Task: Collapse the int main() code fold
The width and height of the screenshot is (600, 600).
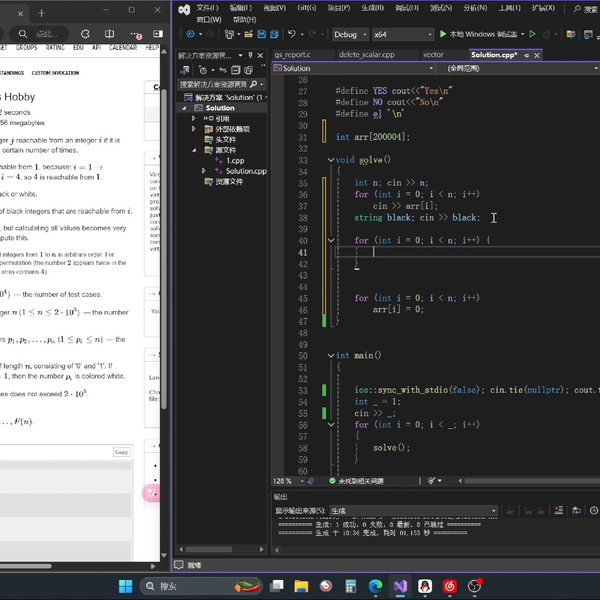Action: tap(331, 355)
